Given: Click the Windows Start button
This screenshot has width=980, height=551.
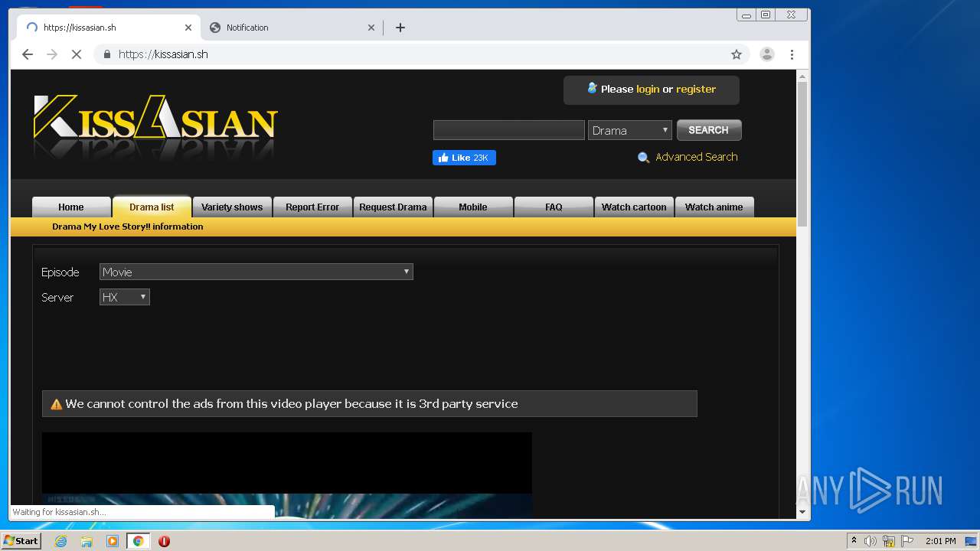Looking at the screenshot, I should [x=21, y=541].
